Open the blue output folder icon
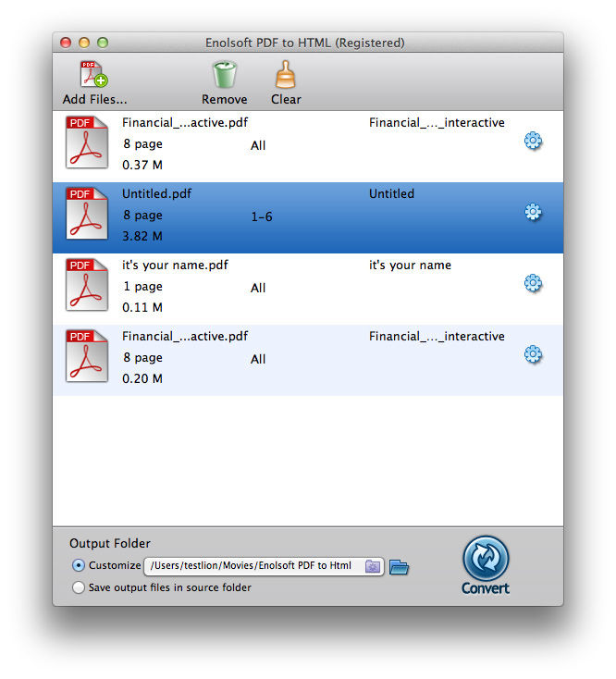This screenshot has height=679, width=616. [x=399, y=567]
